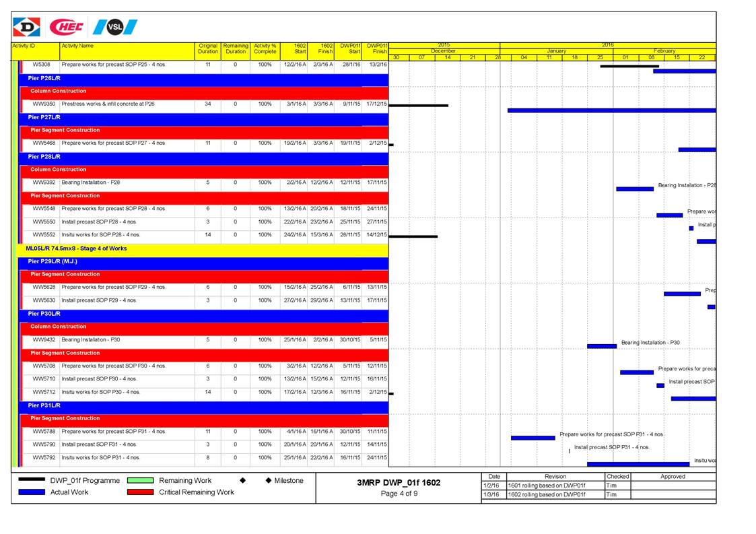756x534 pixels.
Task: Select activity ID WW9350
Action: pos(44,104)
